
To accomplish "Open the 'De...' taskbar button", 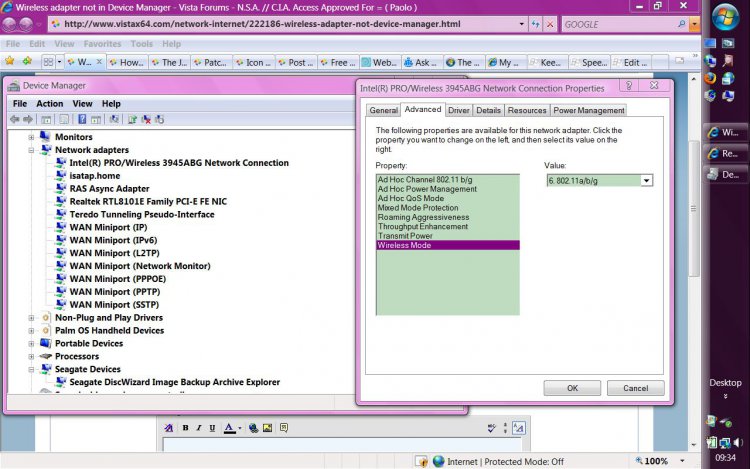I will point(724,175).
